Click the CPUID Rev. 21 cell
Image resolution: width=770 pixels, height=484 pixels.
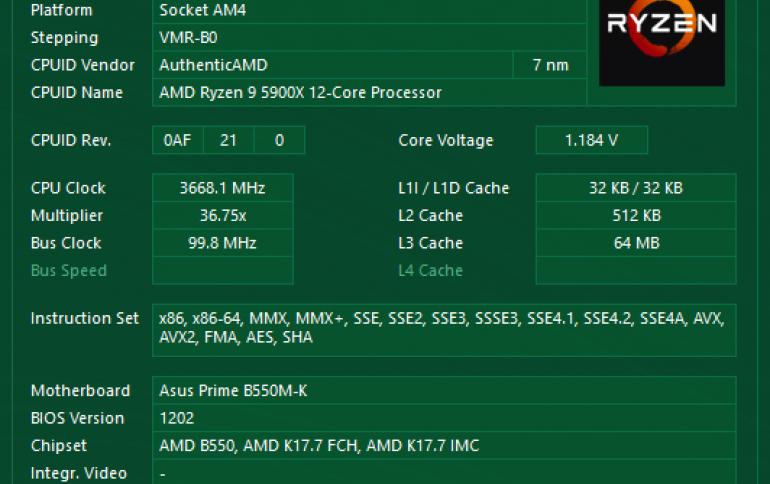pos(228,140)
